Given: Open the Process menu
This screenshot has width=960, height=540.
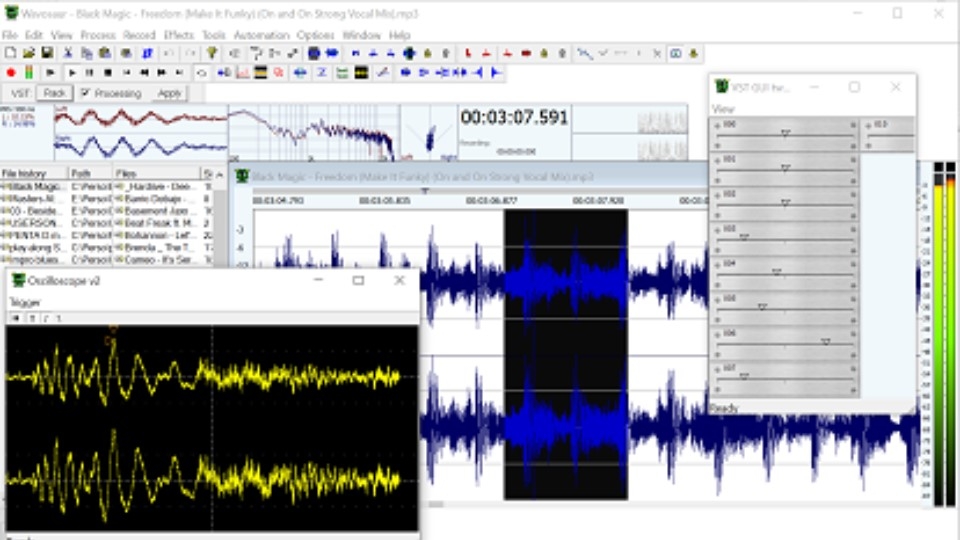Looking at the screenshot, I should tap(98, 35).
